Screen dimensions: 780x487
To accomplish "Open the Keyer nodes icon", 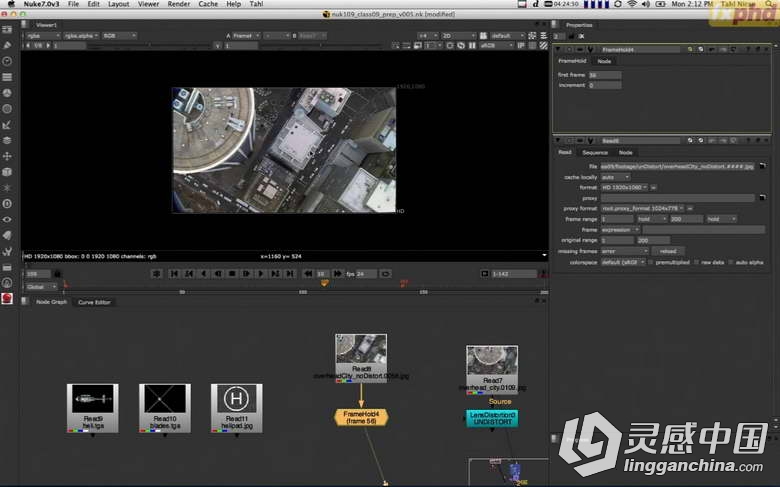I will tap(7, 125).
